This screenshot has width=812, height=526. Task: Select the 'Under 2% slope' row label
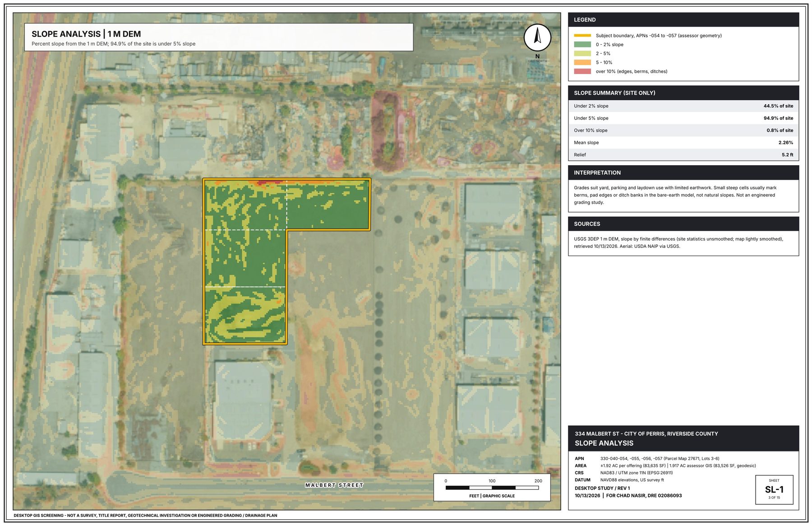click(x=591, y=106)
